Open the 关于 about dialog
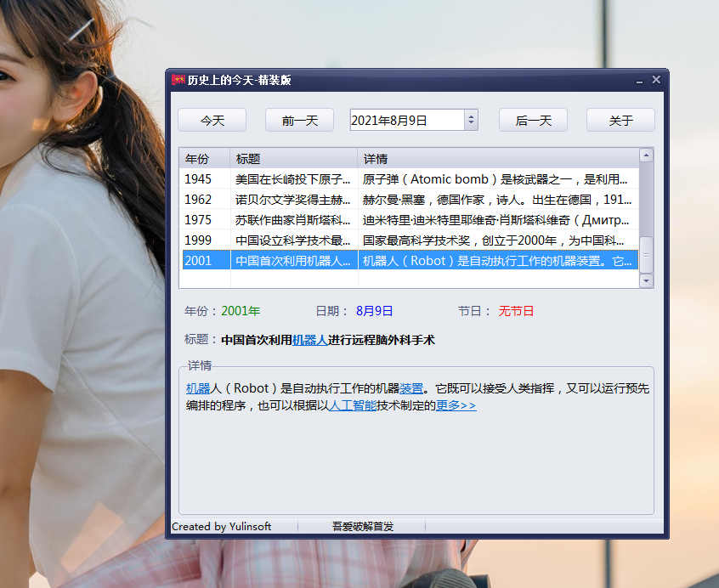Viewport: 719px width, 588px height. tap(620, 121)
